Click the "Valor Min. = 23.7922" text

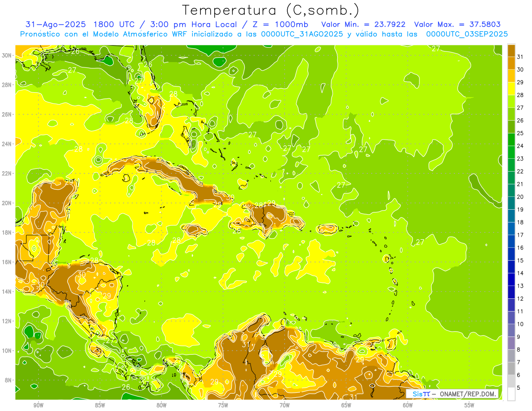pyautogui.click(x=363, y=24)
